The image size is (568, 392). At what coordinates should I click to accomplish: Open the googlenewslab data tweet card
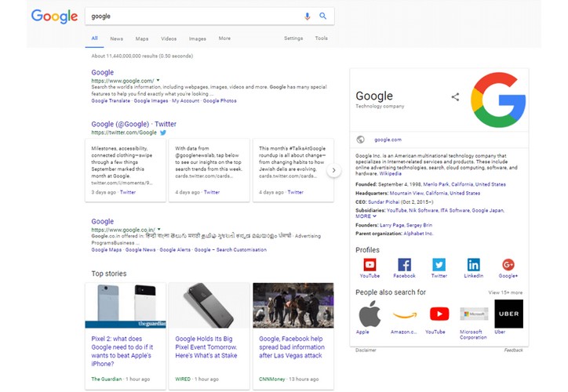[209, 170]
